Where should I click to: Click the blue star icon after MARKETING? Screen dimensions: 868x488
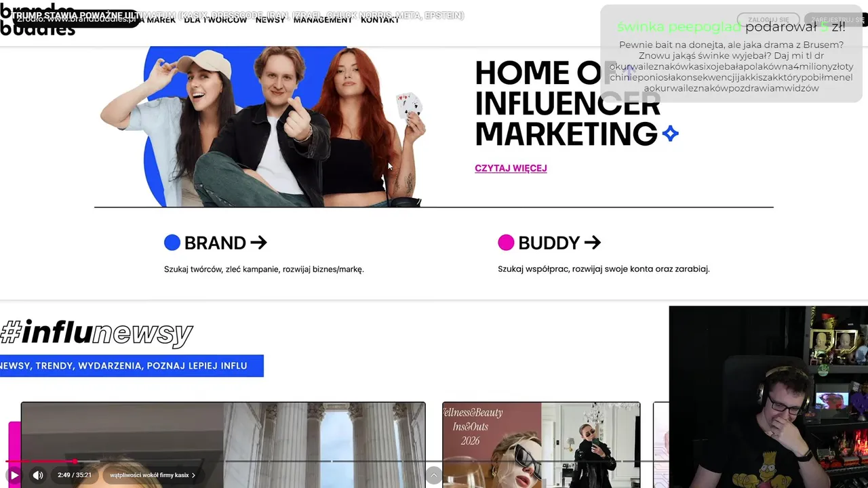[671, 134]
